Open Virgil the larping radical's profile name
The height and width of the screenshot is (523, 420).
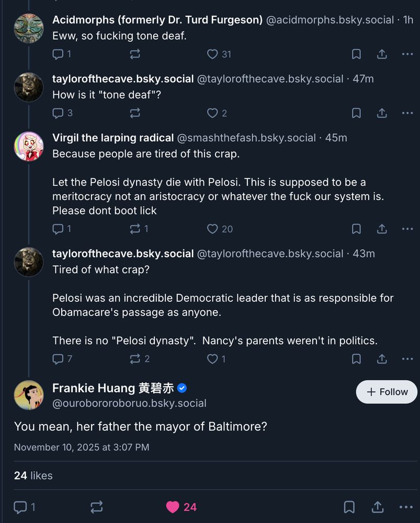pyautogui.click(x=113, y=138)
